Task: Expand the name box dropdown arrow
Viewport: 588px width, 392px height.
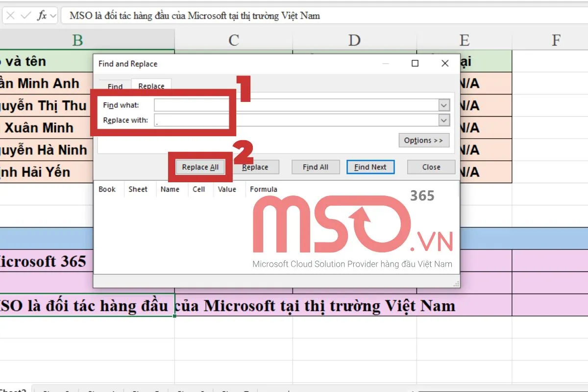Action: click(52, 16)
